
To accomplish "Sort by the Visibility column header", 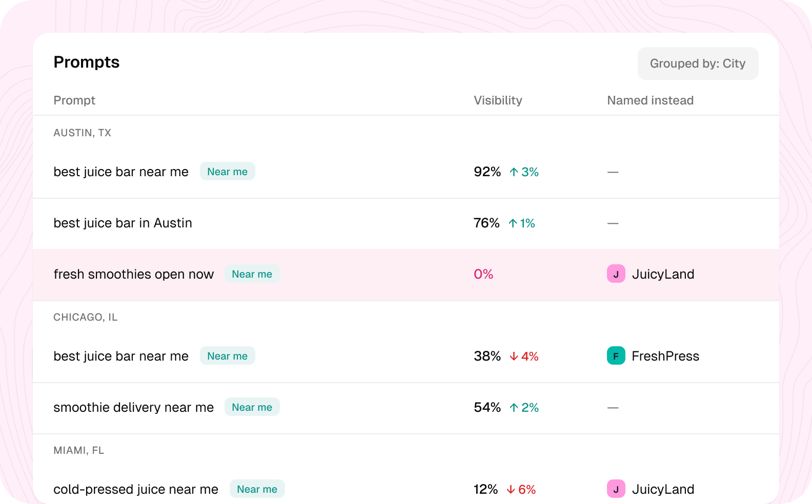I will pos(498,100).
